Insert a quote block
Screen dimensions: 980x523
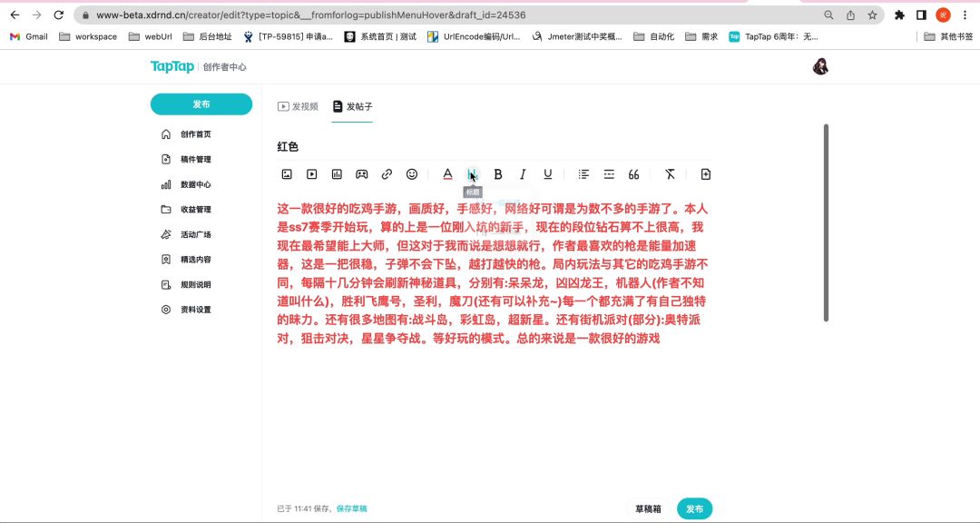point(634,174)
